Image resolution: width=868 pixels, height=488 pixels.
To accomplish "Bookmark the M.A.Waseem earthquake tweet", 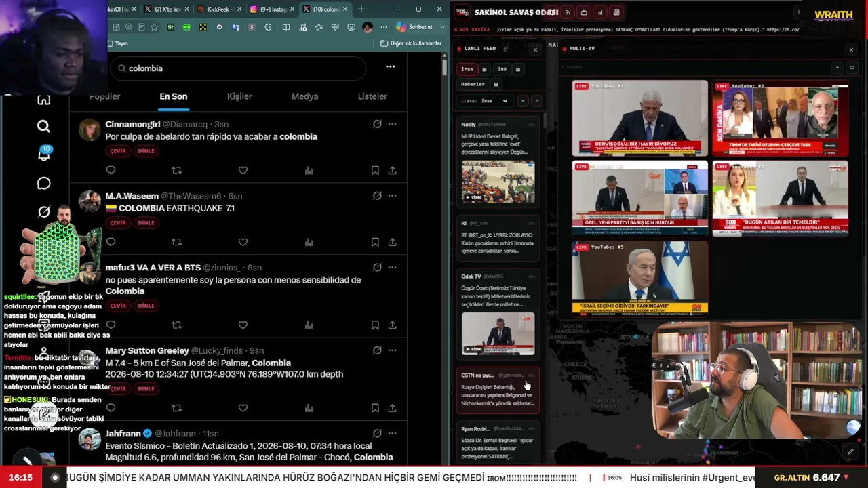I will click(375, 242).
